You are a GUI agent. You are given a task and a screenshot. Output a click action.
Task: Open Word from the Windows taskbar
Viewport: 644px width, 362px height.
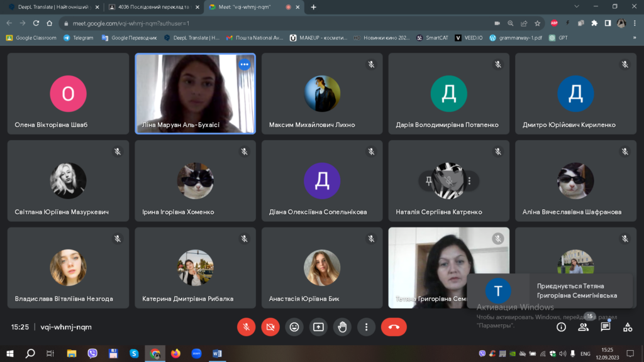click(217, 354)
